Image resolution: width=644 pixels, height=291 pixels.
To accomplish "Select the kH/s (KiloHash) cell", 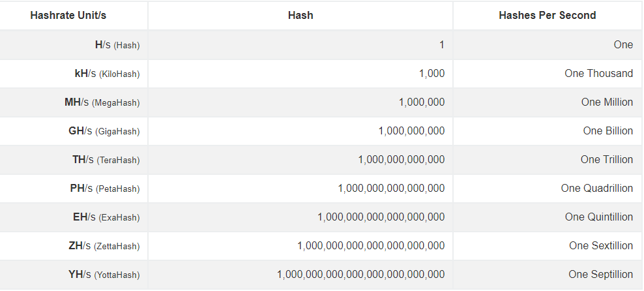I will coord(107,74).
